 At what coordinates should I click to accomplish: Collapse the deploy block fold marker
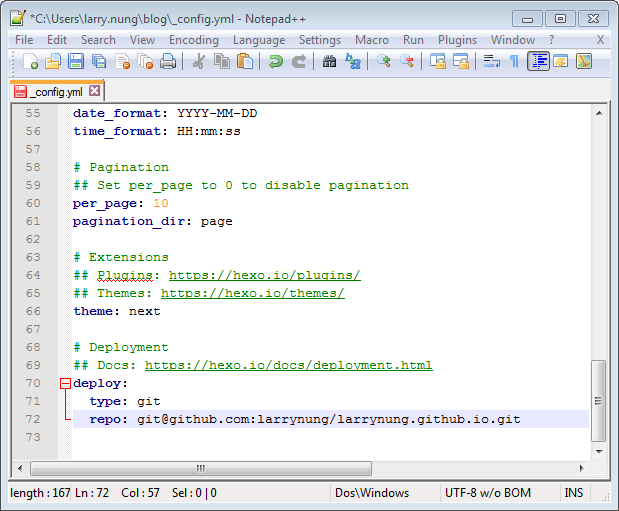click(65, 383)
